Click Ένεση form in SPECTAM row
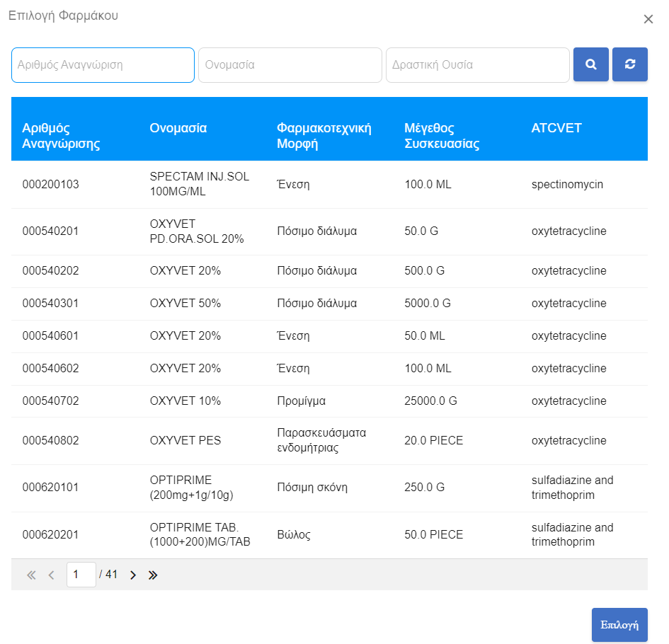Image resolution: width=669 pixels, height=644 pixels. point(293,184)
